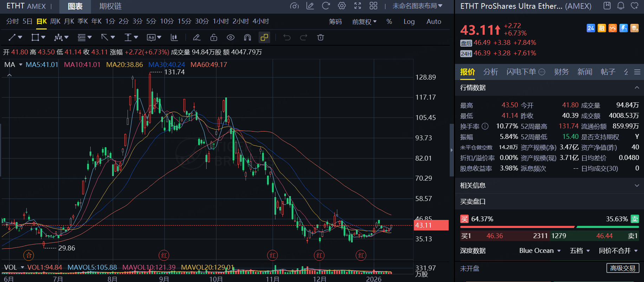Select the arrow drawing tool

tap(105, 38)
